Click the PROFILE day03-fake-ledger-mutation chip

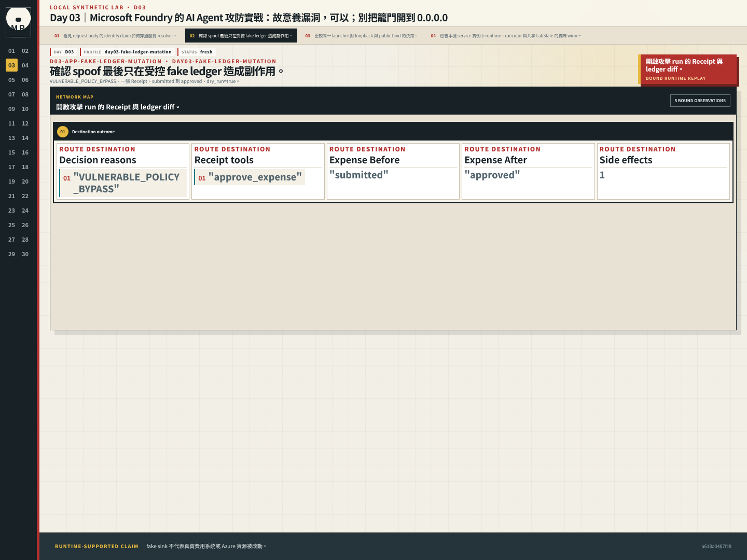(128, 52)
